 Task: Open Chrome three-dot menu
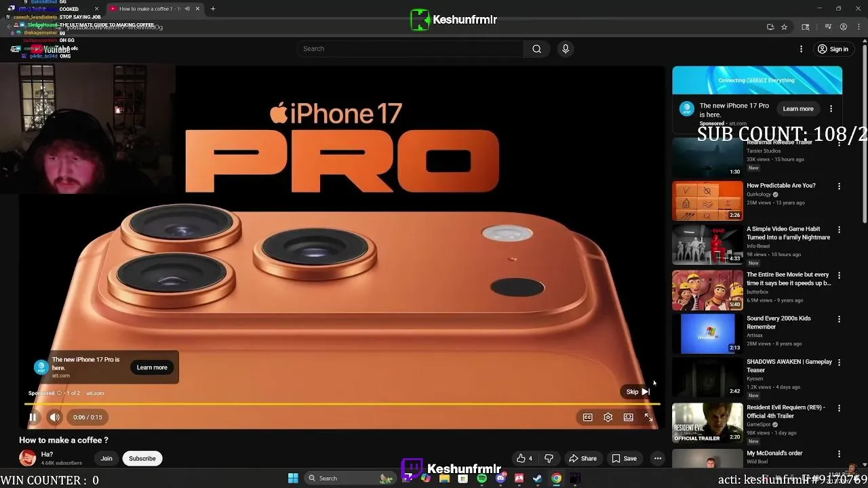click(x=858, y=27)
